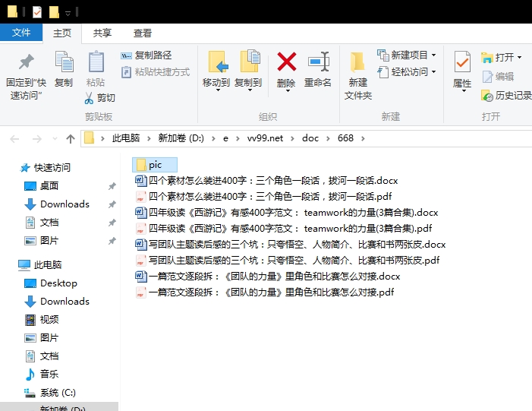The width and height of the screenshot is (532, 411).
Task: Select 四个素材怎么装进400字 pdf file
Action: [263, 196]
